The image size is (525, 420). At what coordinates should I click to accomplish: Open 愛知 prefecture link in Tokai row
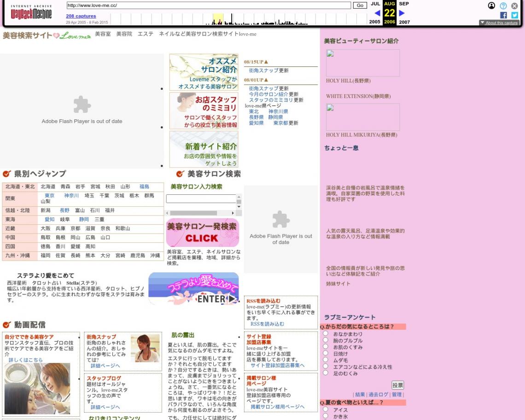coord(50,219)
